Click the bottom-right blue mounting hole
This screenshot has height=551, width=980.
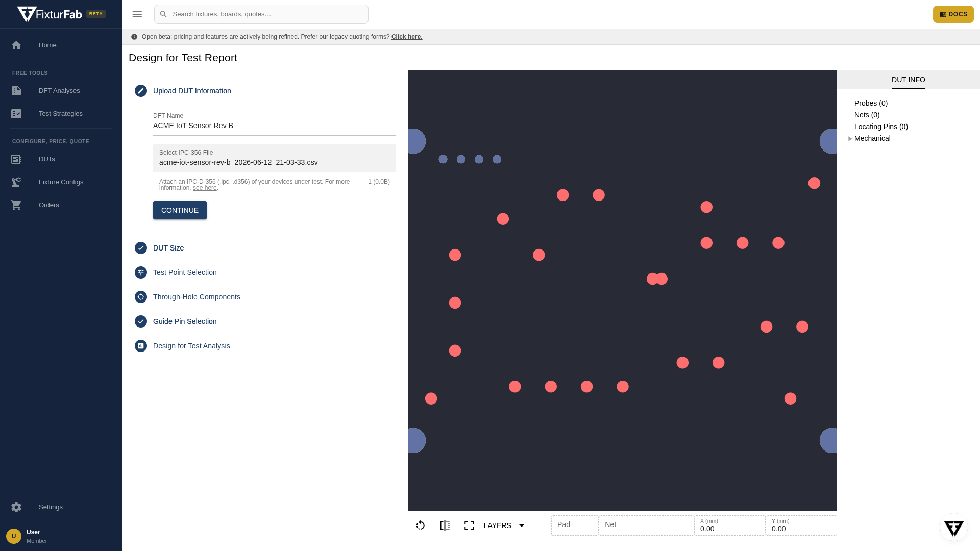(x=829, y=440)
